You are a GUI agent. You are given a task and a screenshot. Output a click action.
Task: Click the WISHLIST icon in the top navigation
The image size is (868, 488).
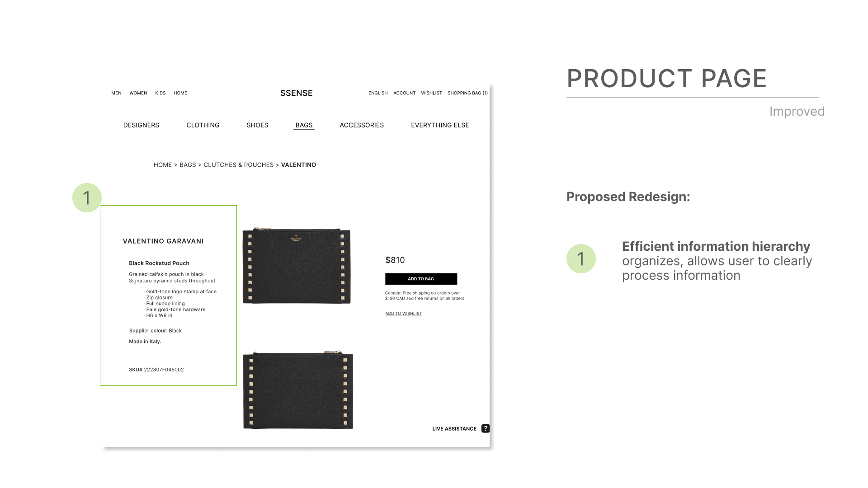(x=431, y=93)
